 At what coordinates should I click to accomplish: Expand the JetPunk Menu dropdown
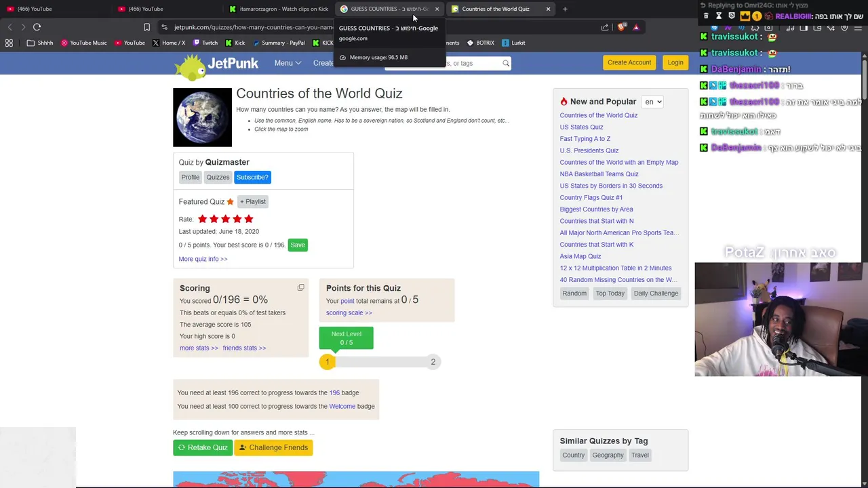pos(288,63)
